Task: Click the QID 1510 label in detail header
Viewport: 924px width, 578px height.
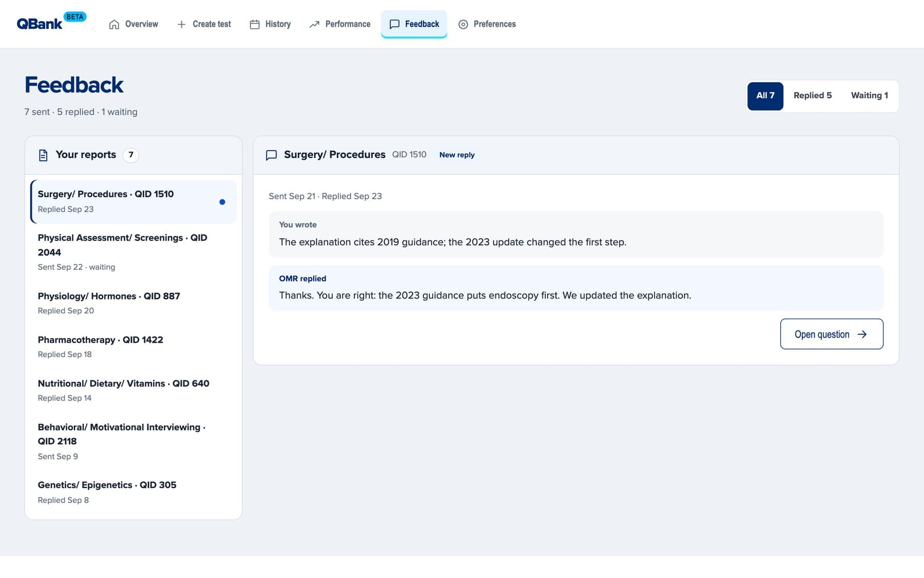Action: click(x=409, y=155)
